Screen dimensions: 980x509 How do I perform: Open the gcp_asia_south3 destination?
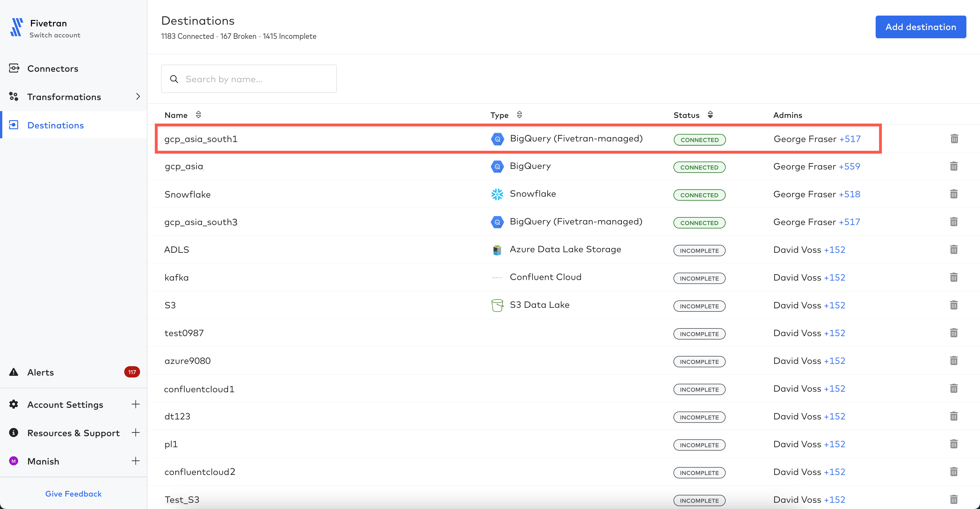pos(201,222)
